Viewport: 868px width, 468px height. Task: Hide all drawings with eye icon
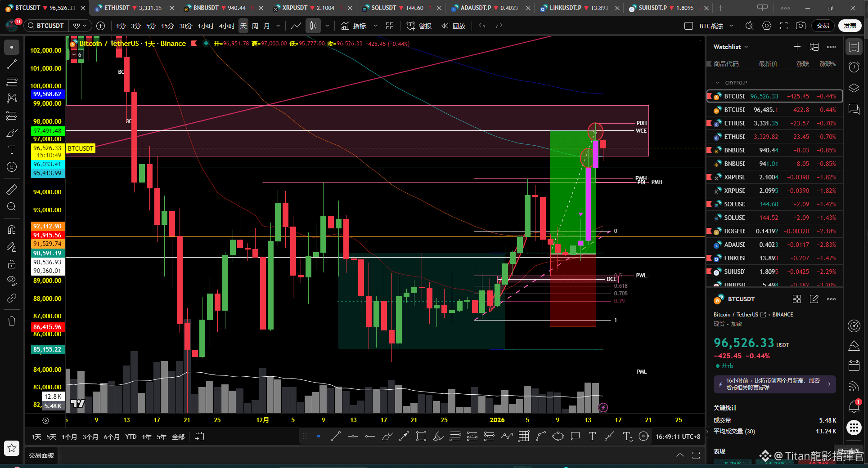[x=12, y=281]
